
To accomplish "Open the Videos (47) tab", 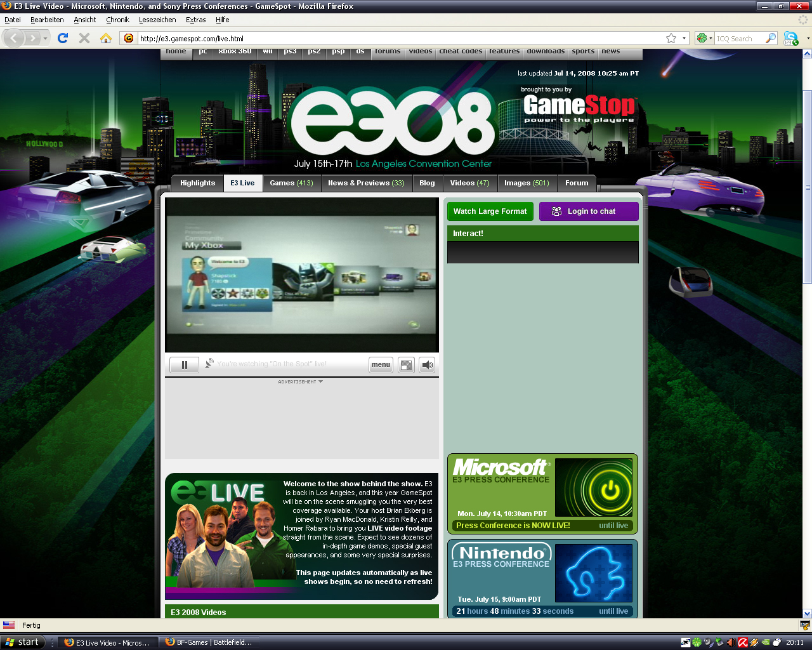I will [x=469, y=183].
